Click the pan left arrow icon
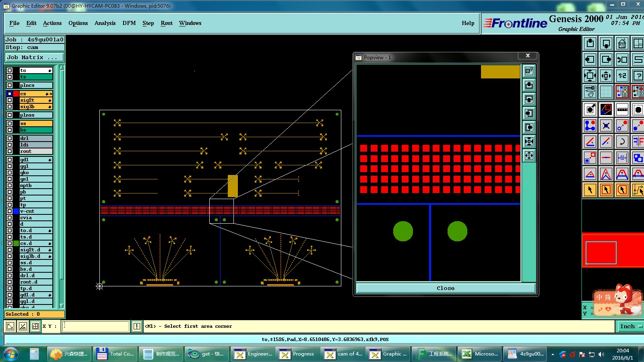Image resolution: width=644 pixels, height=362 pixels. (590, 60)
